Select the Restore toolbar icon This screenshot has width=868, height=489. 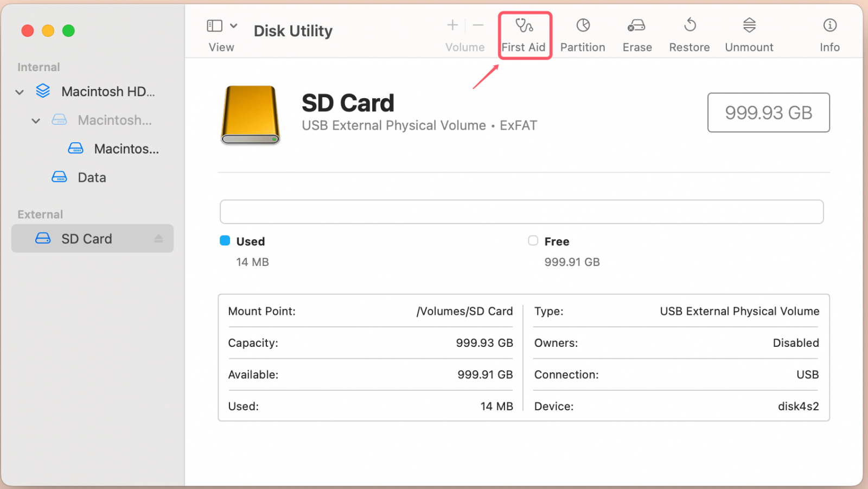point(690,35)
